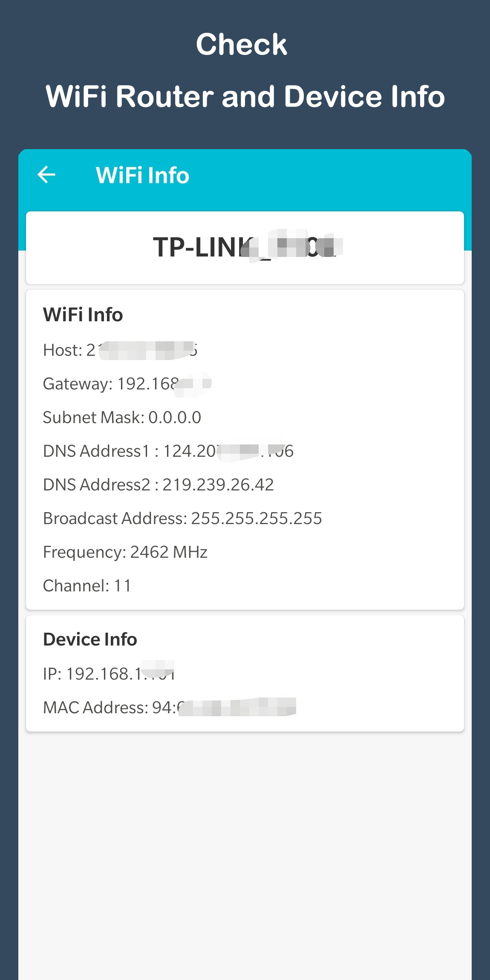Tap DNS Address2 219.239.26.42
The width and height of the screenshot is (490, 980).
[x=159, y=484]
